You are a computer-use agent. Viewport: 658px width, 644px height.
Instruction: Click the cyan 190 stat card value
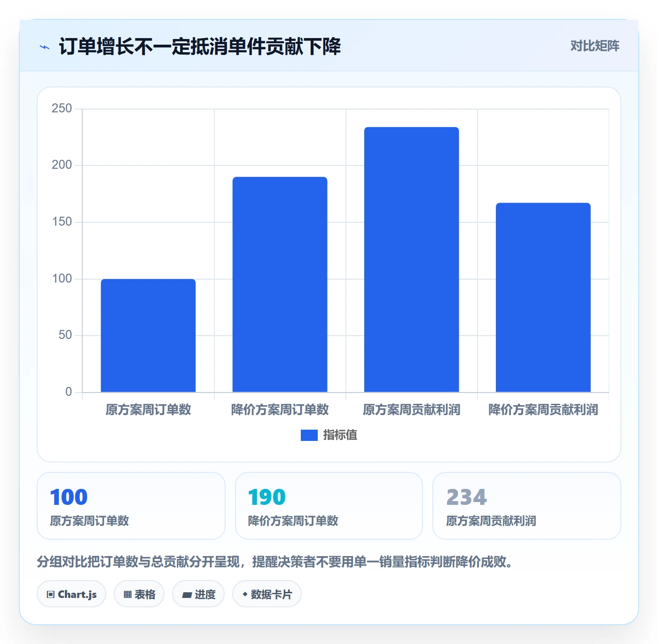(267, 497)
